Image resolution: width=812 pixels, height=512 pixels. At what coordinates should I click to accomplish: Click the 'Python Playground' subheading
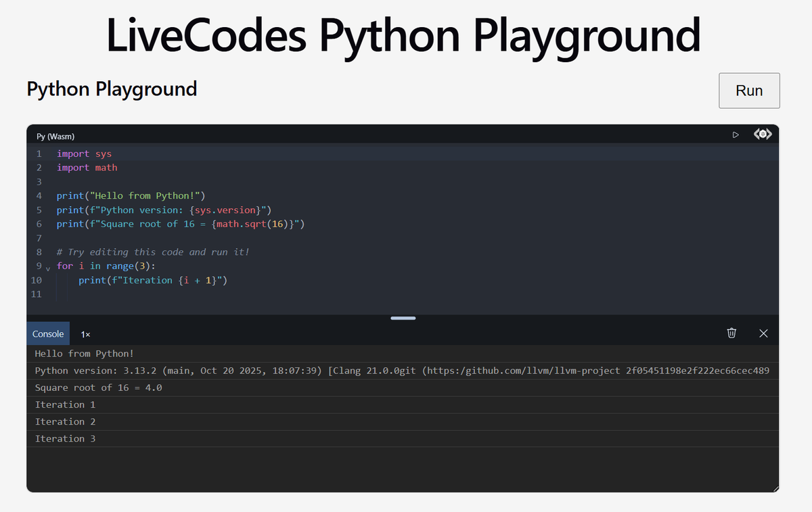pos(112,89)
